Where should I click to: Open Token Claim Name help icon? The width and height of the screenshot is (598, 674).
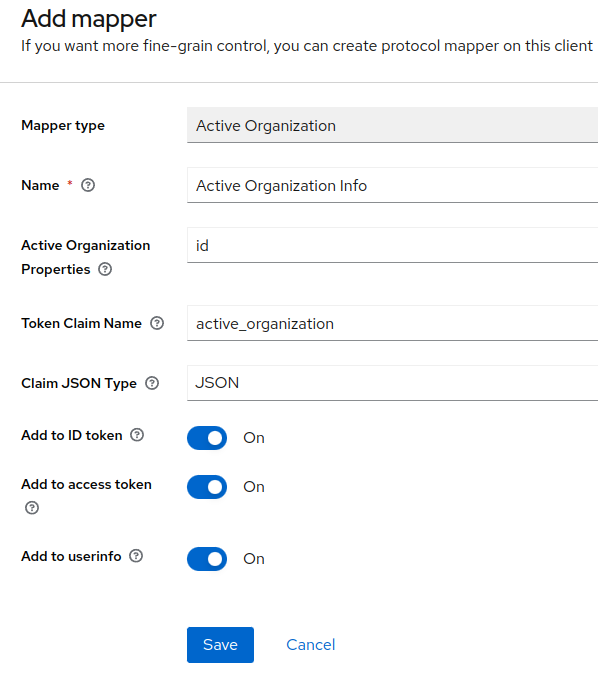point(157,323)
